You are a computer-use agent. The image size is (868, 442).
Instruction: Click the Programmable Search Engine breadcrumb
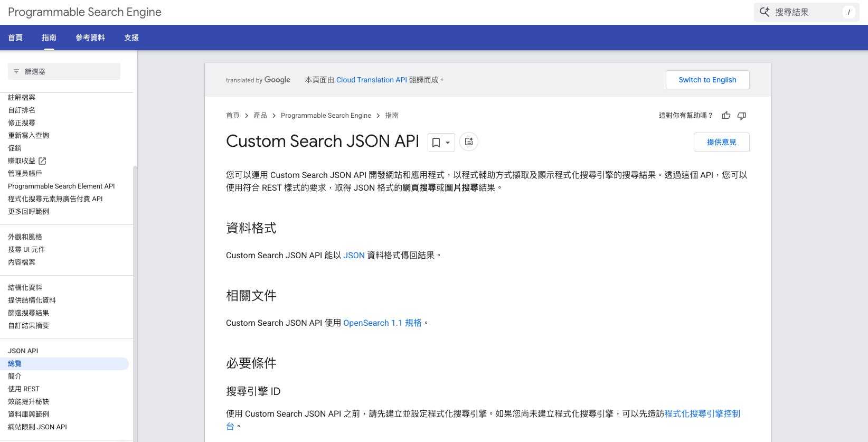(326, 116)
